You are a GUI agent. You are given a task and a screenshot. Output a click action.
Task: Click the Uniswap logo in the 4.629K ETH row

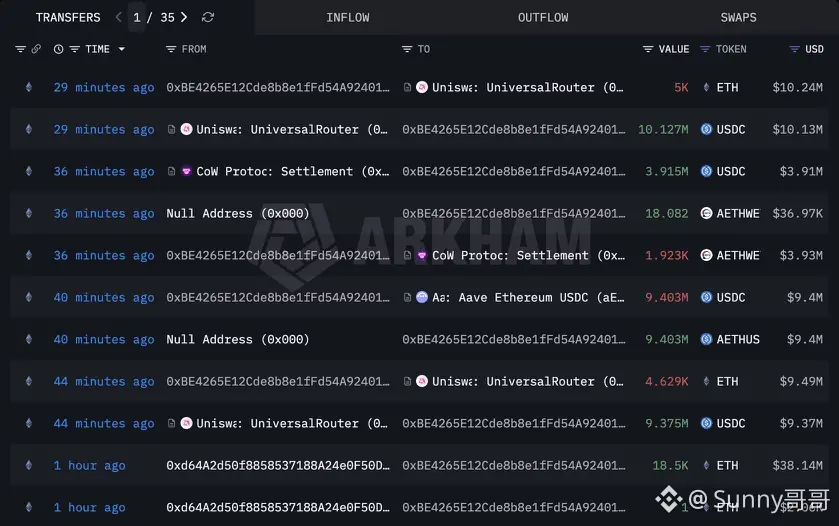pyautogui.click(x=422, y=382)
